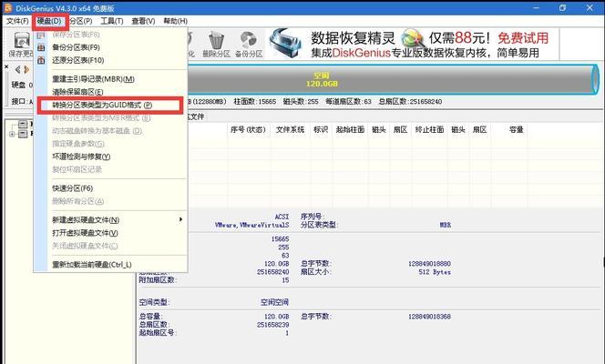Open the 帮助(H) menu
This screenshot has width=605, height=364.
[x=175, y=21]
